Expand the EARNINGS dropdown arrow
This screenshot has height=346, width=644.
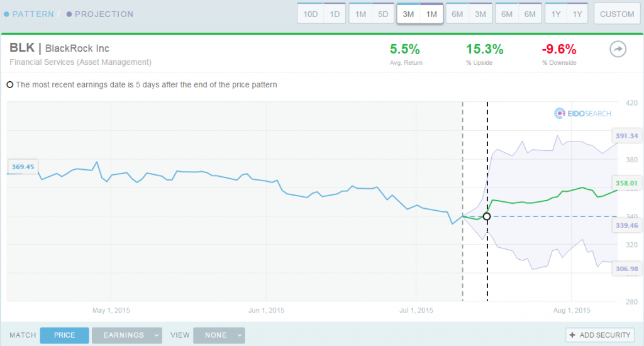(x=157, y=335)
